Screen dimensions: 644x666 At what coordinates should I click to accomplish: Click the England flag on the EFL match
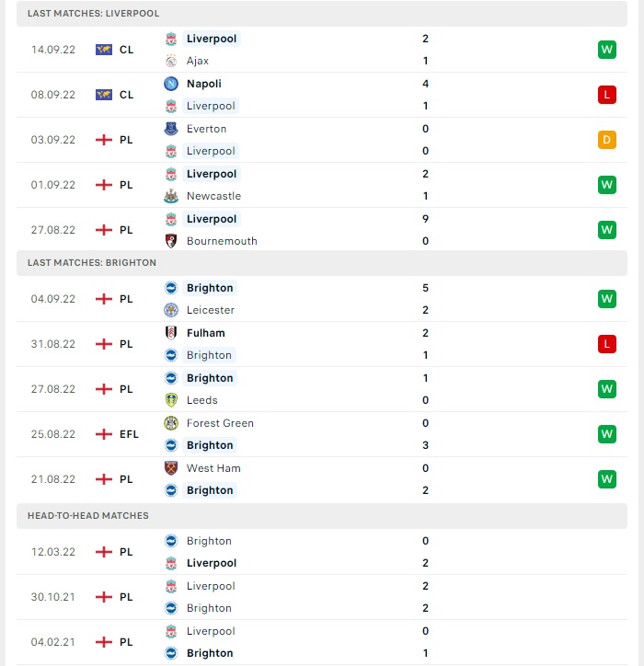[104, 434]
